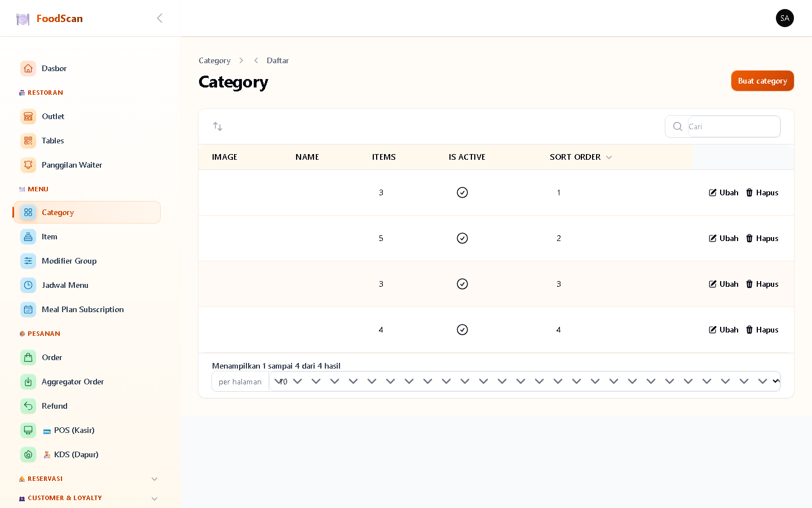Click Ubah in the sort order 4 row
The image size is (812, 508).
(x=723, y=330)
